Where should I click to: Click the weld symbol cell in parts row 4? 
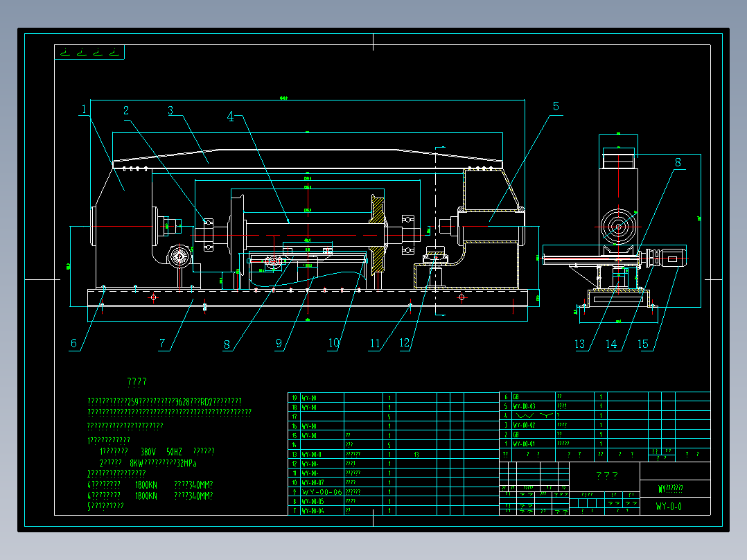coord(534,416)
